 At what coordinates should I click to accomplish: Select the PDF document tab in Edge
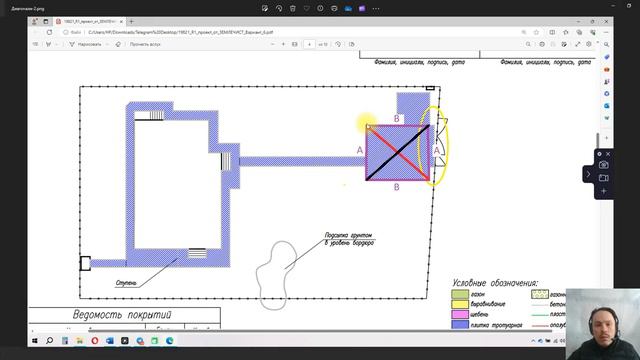coord(90,21)
